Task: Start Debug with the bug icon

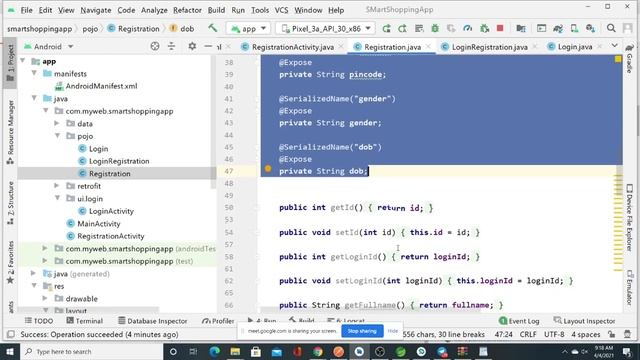Action: click(435, 28)
